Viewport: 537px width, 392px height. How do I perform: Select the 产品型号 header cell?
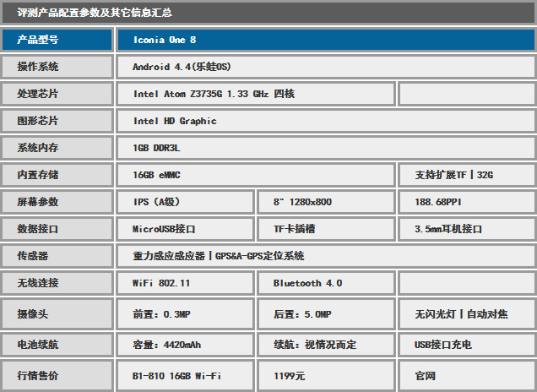pos(57,40)
